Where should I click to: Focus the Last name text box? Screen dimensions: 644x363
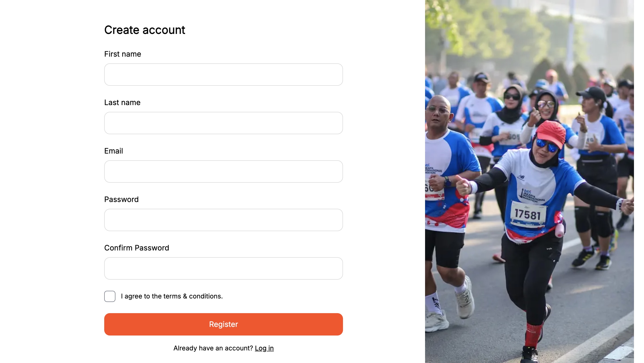tap(223, 123)
